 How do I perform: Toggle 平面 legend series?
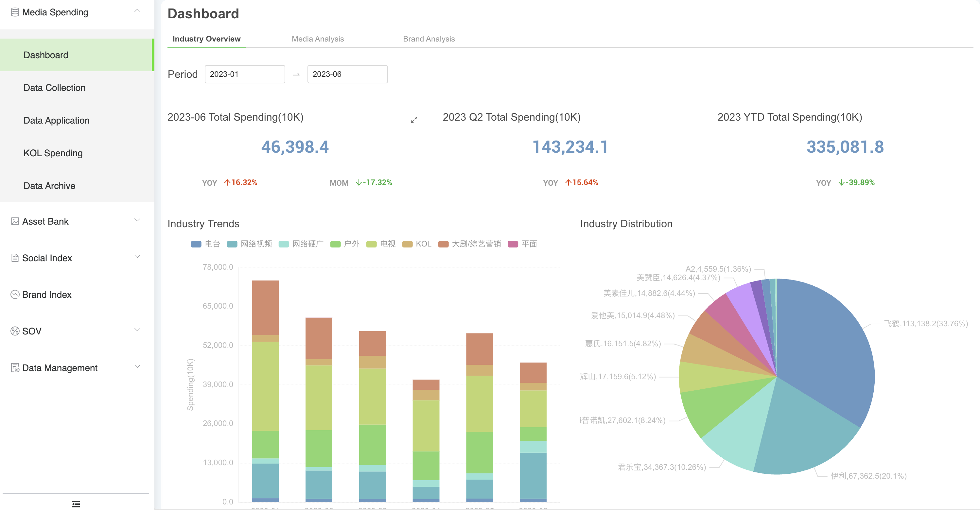522,244
